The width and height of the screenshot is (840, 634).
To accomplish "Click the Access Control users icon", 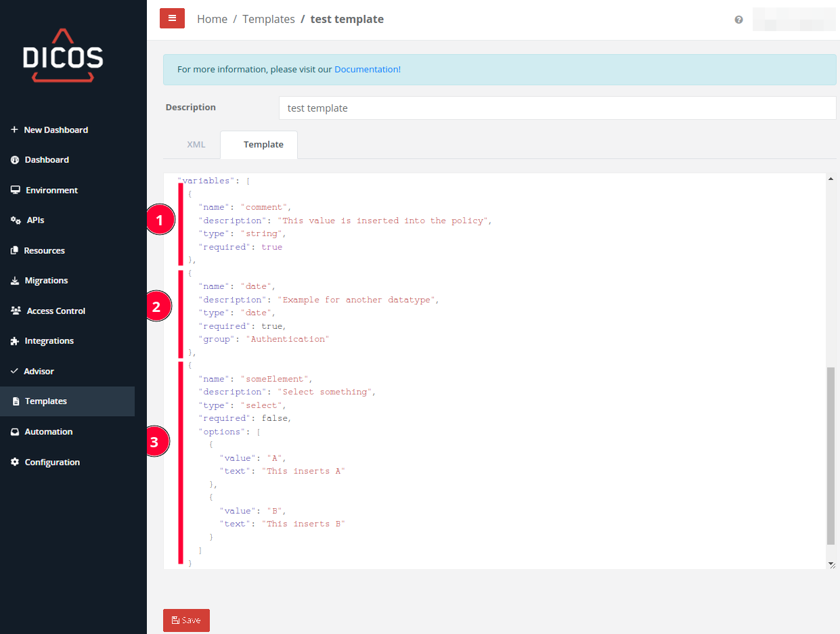I will coord(16,311).
